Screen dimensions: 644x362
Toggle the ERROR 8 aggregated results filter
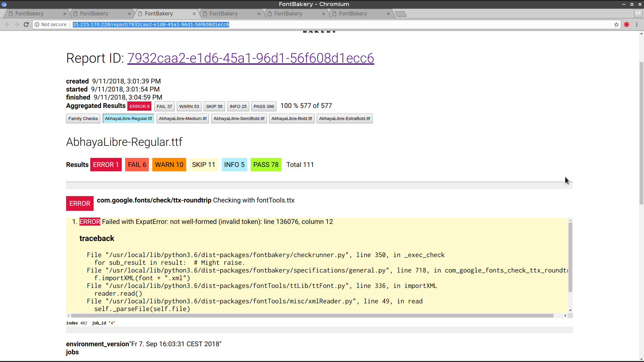point(139,106)
